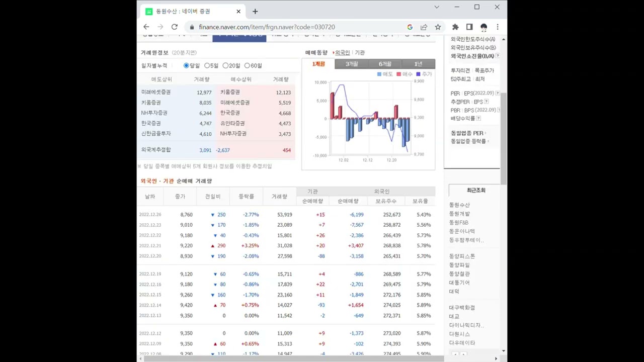Close the 동원수산 네이버 증권 tab
The height and width of the screenshot is (362, 644).
point(238,11)
